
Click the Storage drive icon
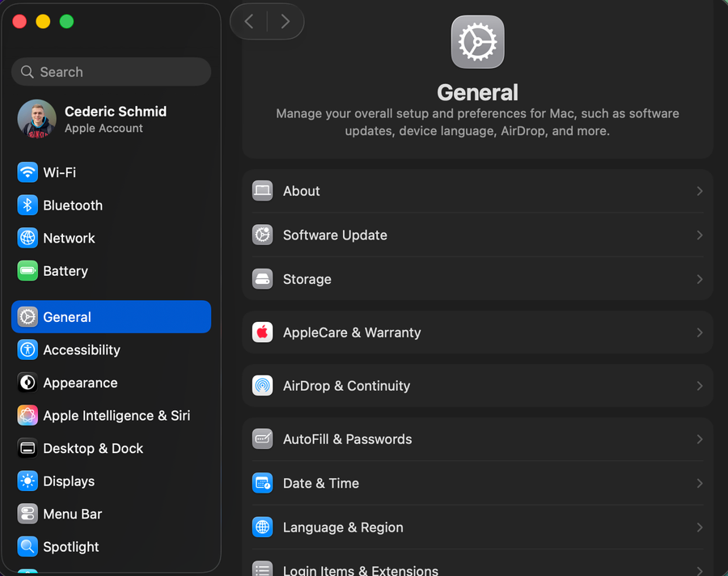click(x=262, y=279)
